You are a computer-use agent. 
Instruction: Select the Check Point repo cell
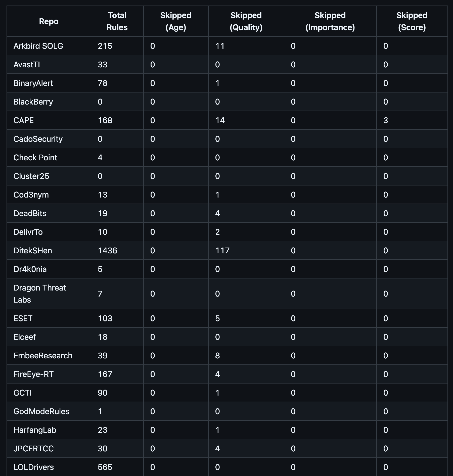tap(49, 157)
